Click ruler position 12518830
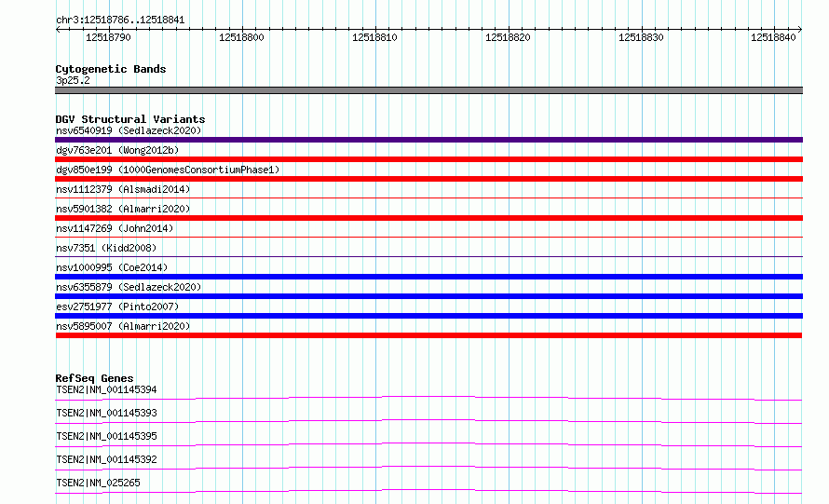829x504 pixels. click(x=641, y=37)
